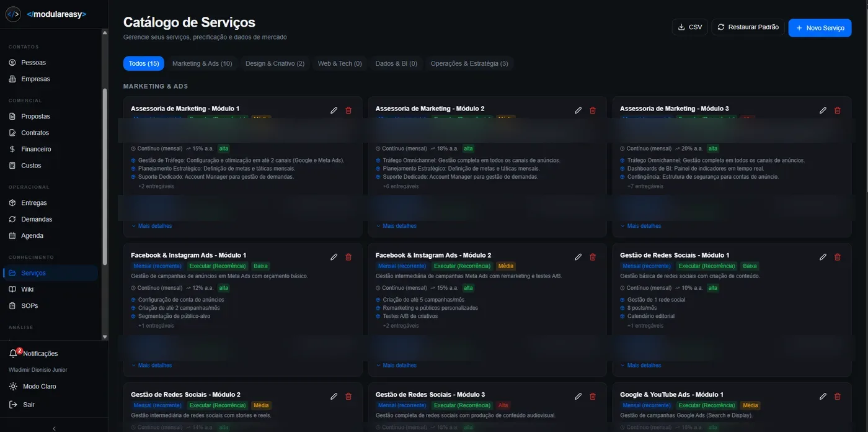
Task: Edit Assessoria de Marketing - Módulo 1
Action: pos(334,110)
